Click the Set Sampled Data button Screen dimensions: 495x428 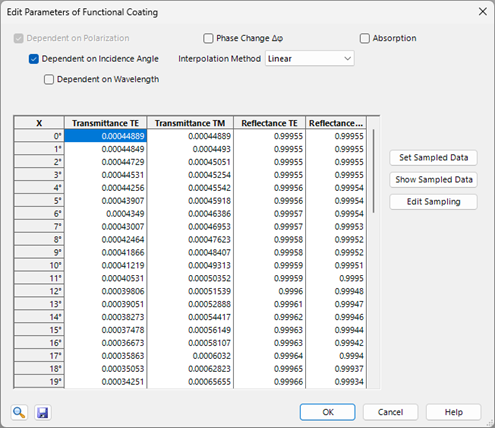pos(433,158)
